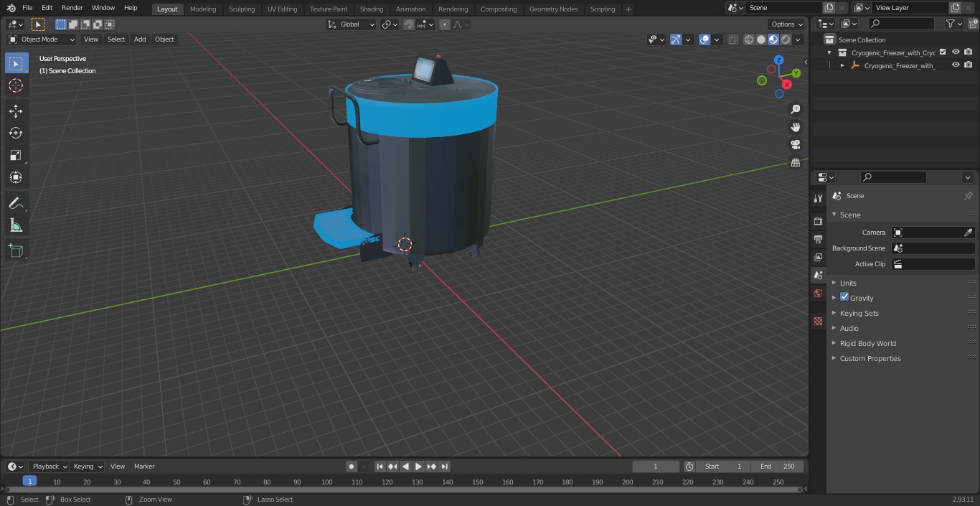Viewport: 980px width, 506px height.
Task: Open the Render menu
Action: (72, 8)
